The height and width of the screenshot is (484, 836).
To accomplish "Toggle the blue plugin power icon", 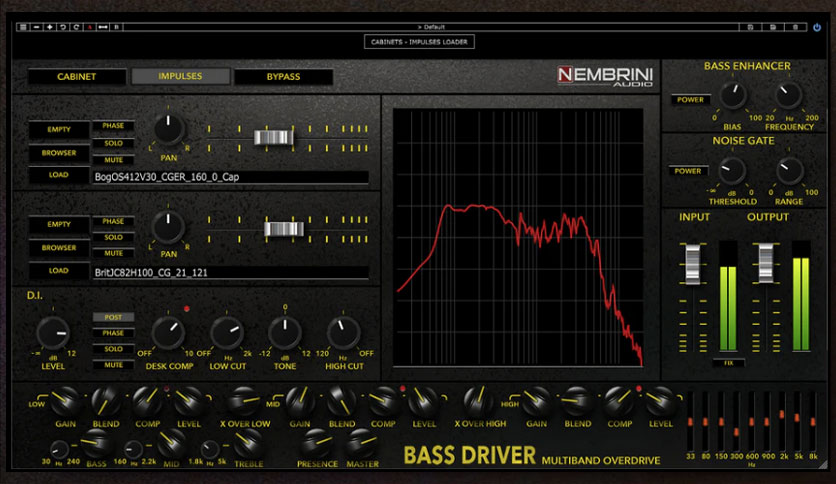I will pyautogui.click(x=817, y=27).
